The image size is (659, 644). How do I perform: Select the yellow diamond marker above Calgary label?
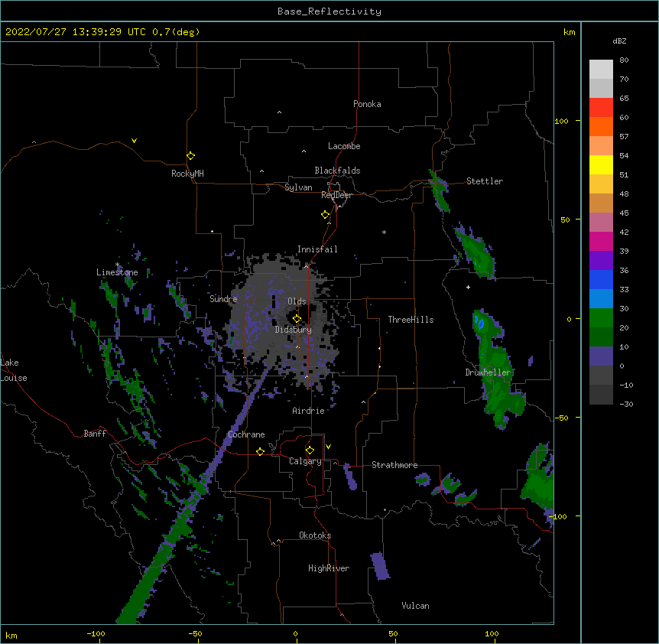310,450
